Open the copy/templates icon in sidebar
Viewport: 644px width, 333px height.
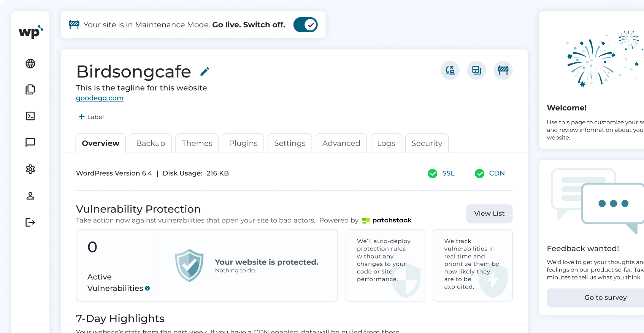click(x=30, y=90)
